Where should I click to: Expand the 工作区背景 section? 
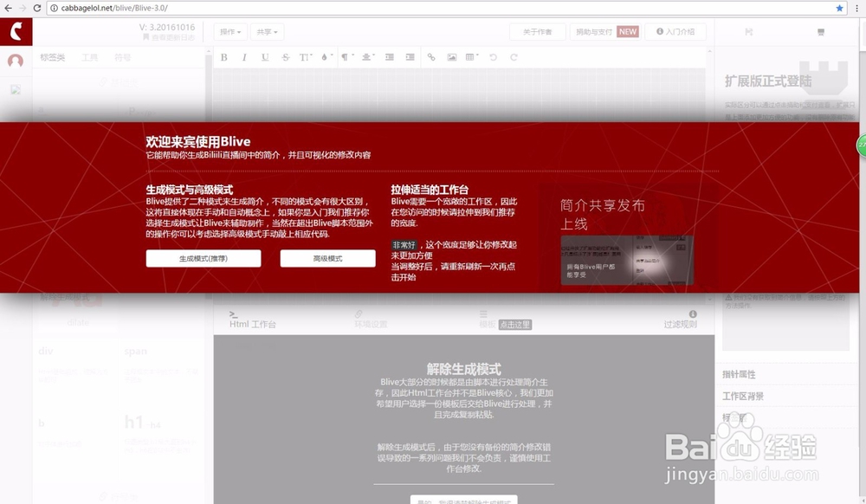pos(743,397)
